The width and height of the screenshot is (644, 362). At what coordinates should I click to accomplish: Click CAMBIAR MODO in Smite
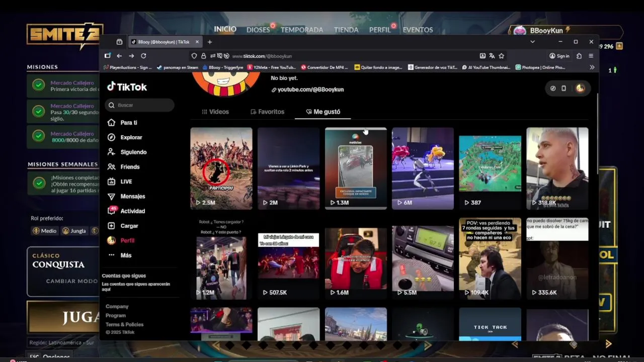click(71, 281)
